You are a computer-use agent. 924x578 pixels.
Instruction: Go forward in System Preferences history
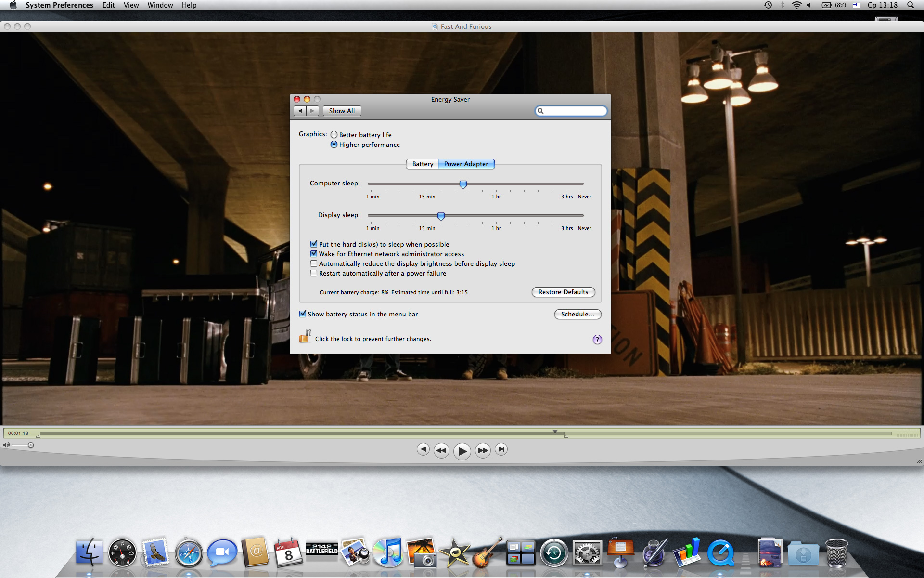313,111
